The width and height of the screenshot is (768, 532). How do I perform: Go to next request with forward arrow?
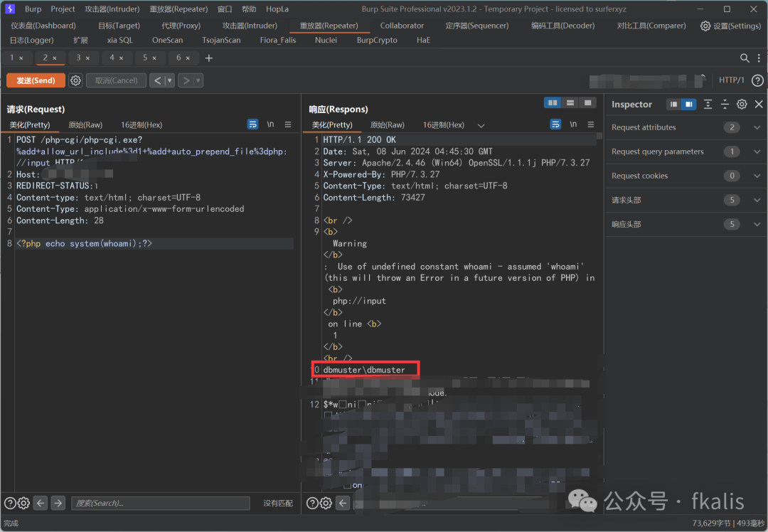coord(186,80)
